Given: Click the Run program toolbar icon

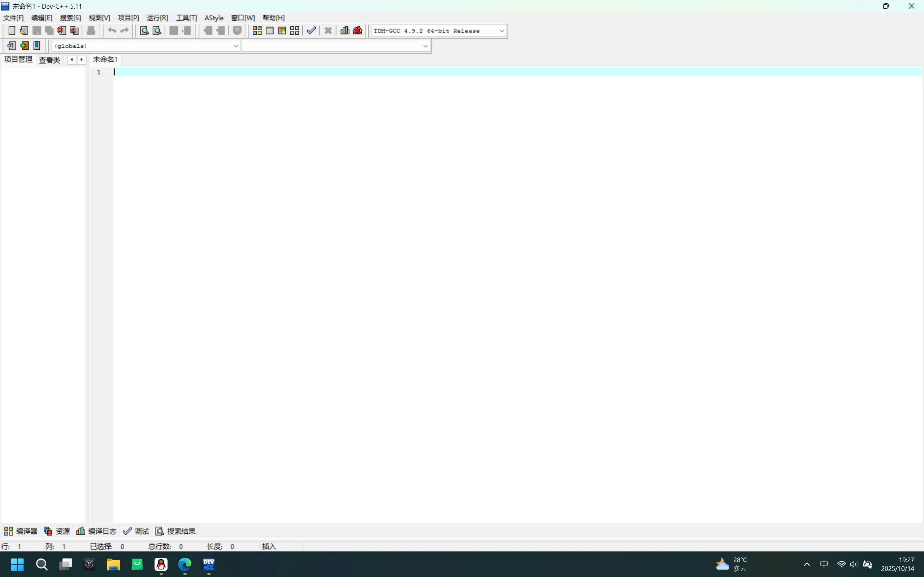Looking at the screenshot, I should coord(270,31).
